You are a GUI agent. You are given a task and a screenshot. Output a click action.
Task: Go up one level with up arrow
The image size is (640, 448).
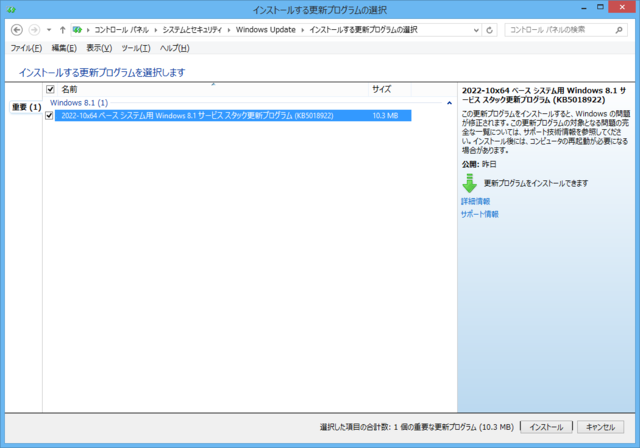pyautogui.click(x=62, y=30)
